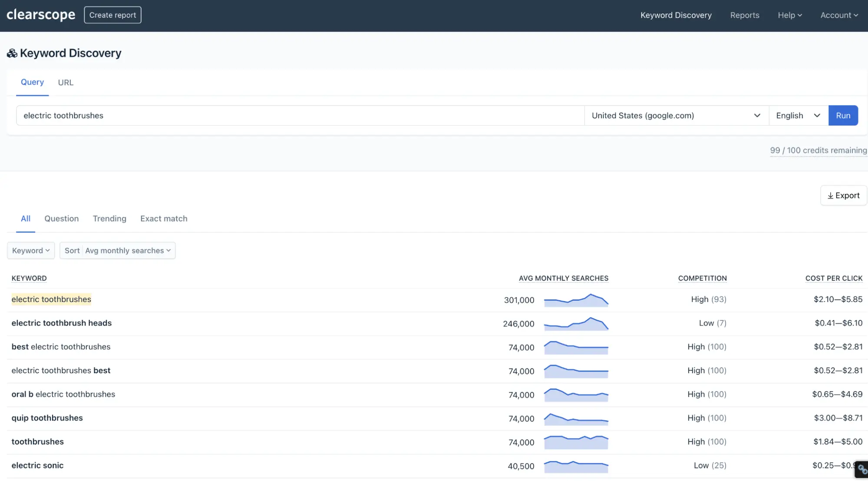Open the Exact match tab
Image resolution: width=868 pixels, height=481 pixels.
164,219
